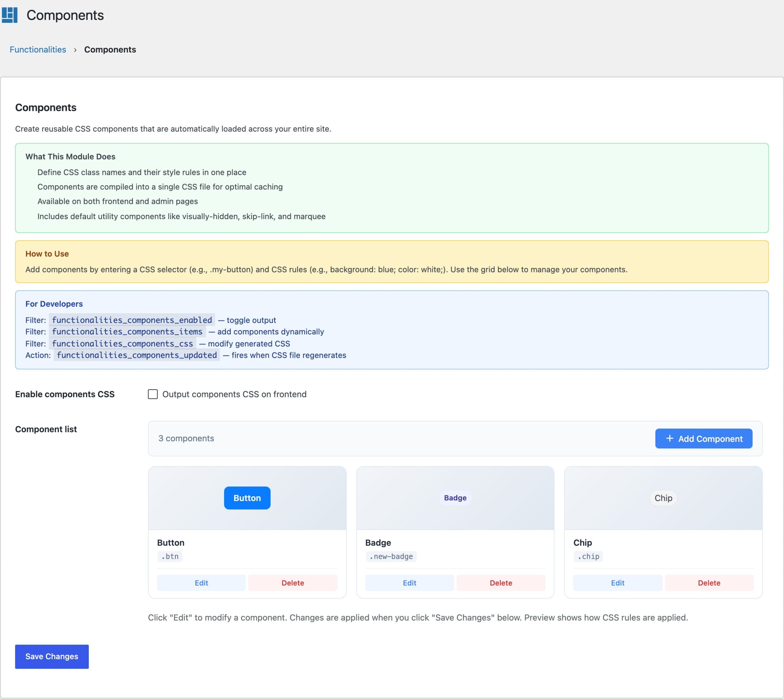This screenshot has width=784, height=699.
Task: Enable Output components CSS on frontend checkbox
Action: (153, 394)
